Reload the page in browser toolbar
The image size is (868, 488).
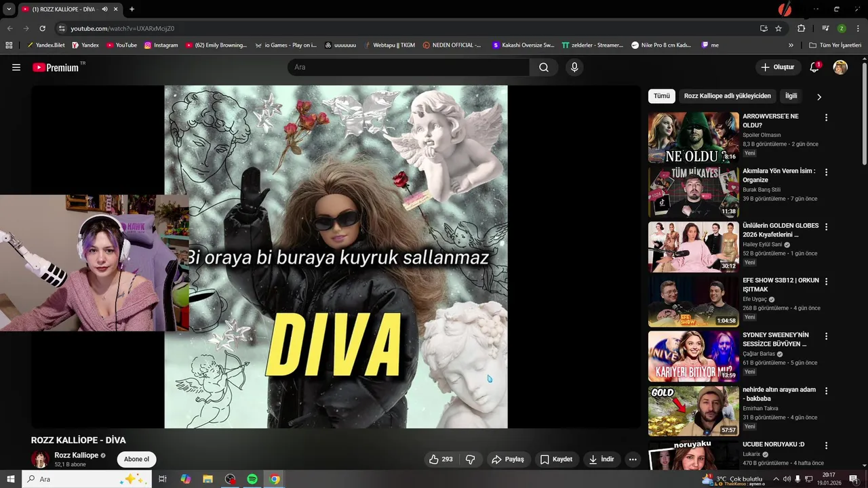tap(42, 28)
